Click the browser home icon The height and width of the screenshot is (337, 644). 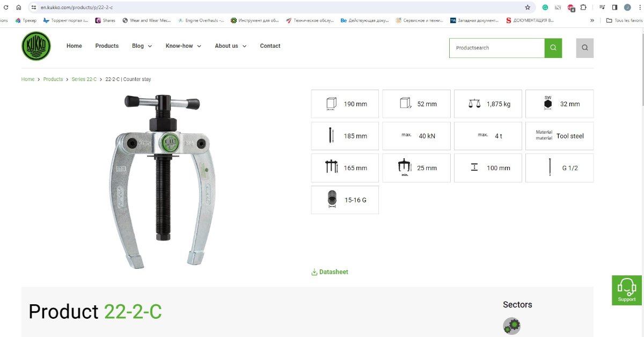tap(18, 8)
